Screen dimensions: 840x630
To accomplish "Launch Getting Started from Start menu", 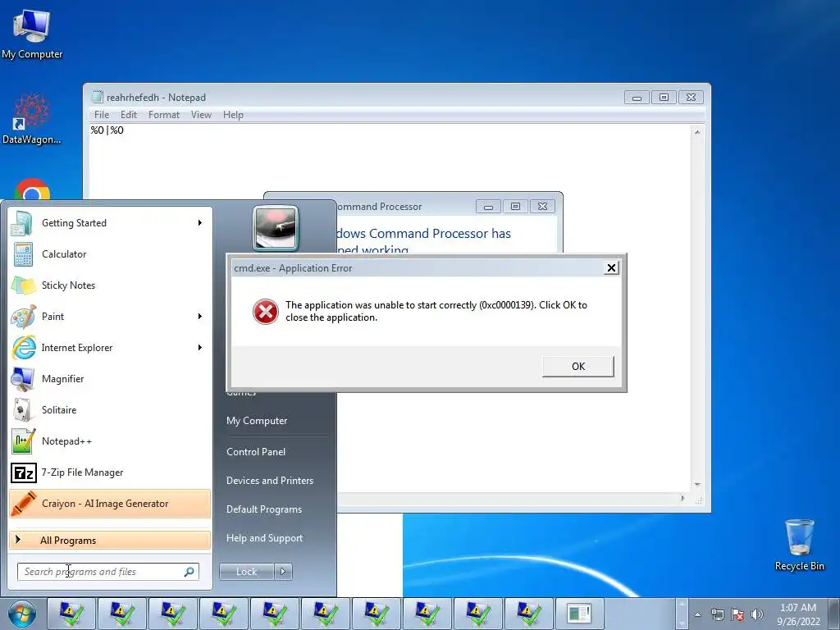I will tap(110, 223).
